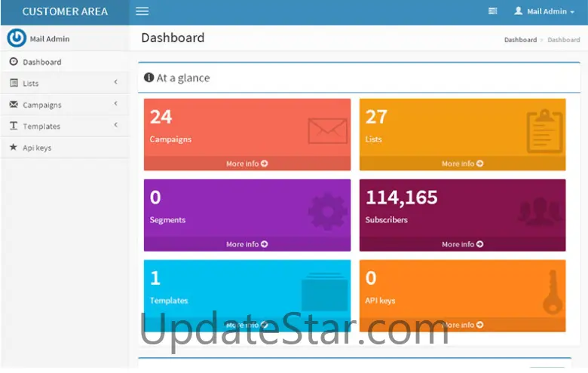Screen dimensions: 588x373
Task: Click the Dashboard page title
Action: coord(173,38)
